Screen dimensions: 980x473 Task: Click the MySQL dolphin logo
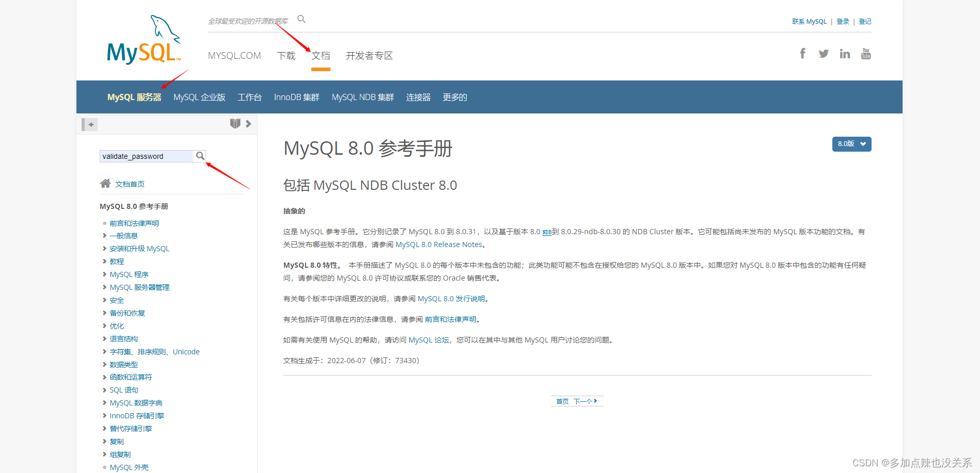(x=144, y=40)
